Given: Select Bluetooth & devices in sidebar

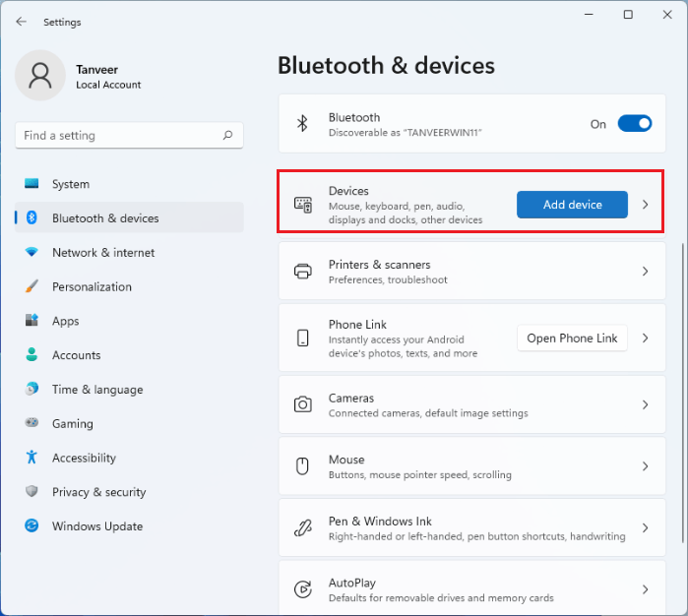Looking at the screenshot, I should tap(129, 217).
